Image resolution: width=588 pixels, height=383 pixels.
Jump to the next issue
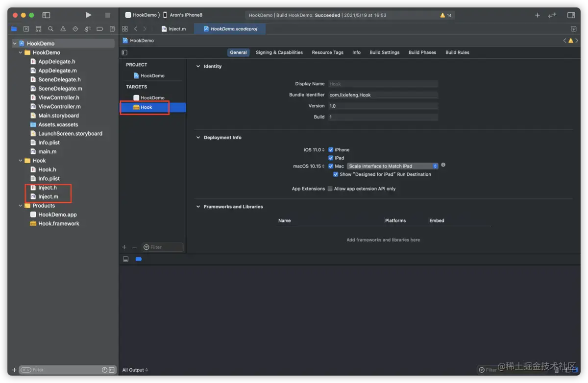coord(577,41)
